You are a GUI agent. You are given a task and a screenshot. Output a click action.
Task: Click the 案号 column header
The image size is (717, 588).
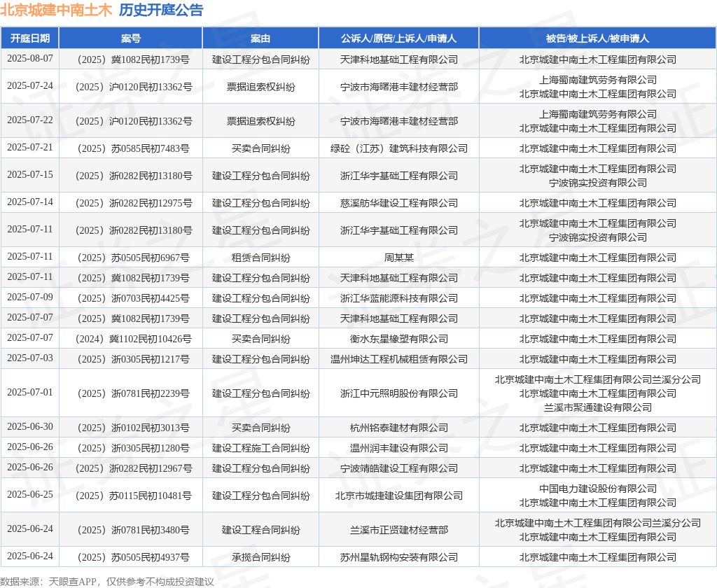[131, 38]
